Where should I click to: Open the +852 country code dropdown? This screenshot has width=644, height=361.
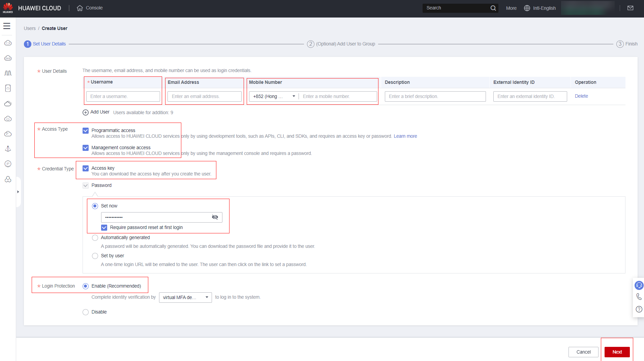[x=274, y=96]
